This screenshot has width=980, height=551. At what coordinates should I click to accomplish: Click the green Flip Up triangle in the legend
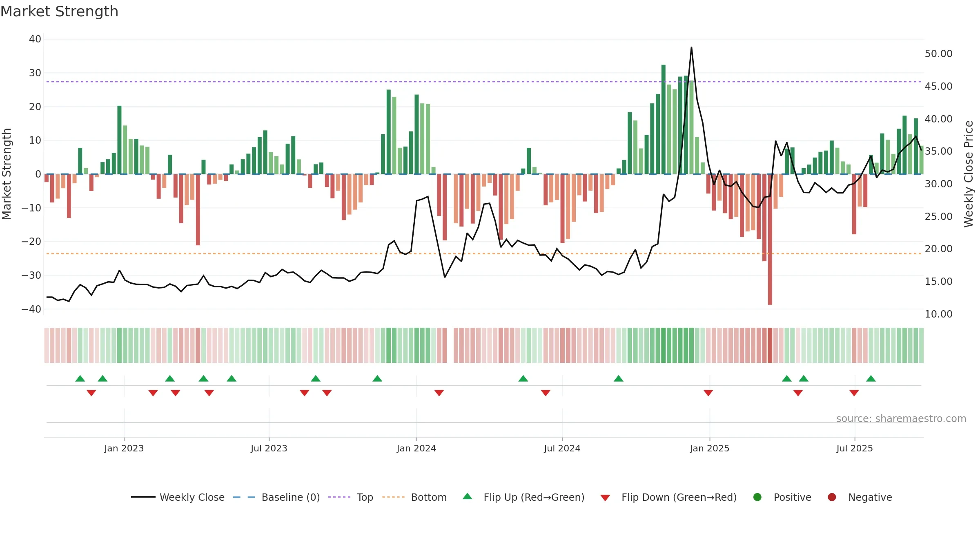click(x=468, y=497)
